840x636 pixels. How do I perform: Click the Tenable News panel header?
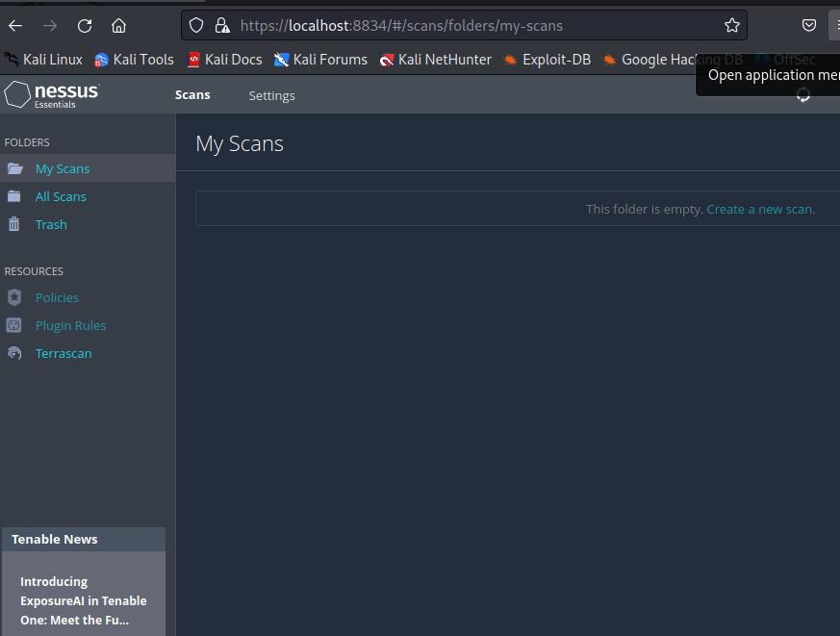pos(84,540)
